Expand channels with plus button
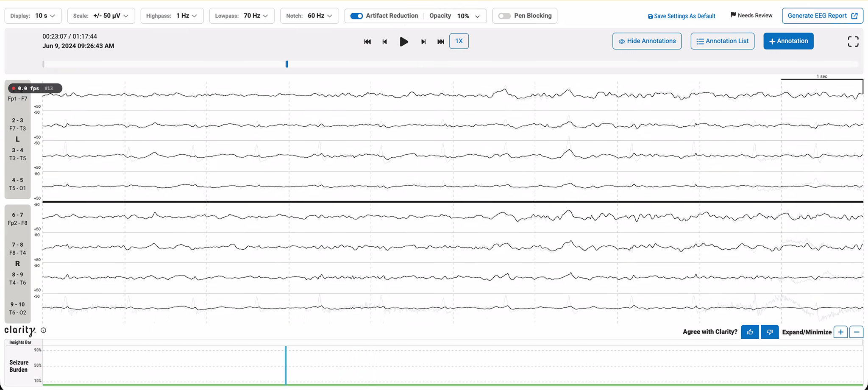The image size is (868, 390). (840, 332)
